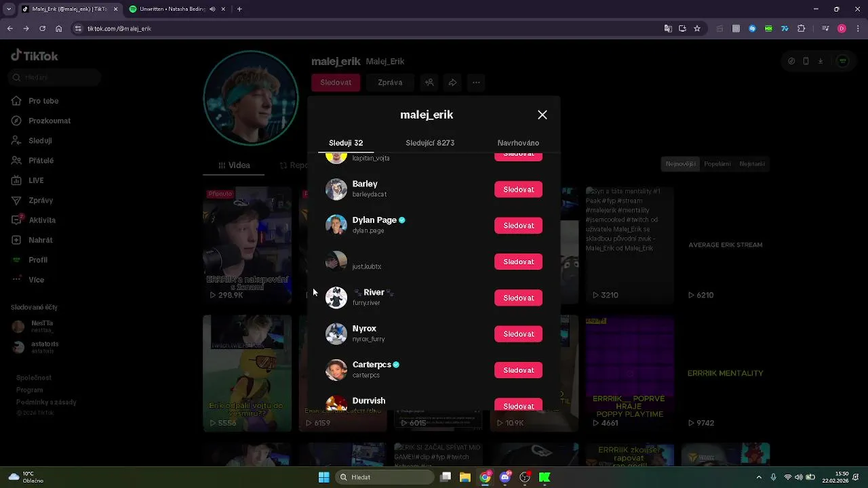Open the video with 298.9K views
The width and height of the screenshot is (868, 488).
(x=247, y=245)
